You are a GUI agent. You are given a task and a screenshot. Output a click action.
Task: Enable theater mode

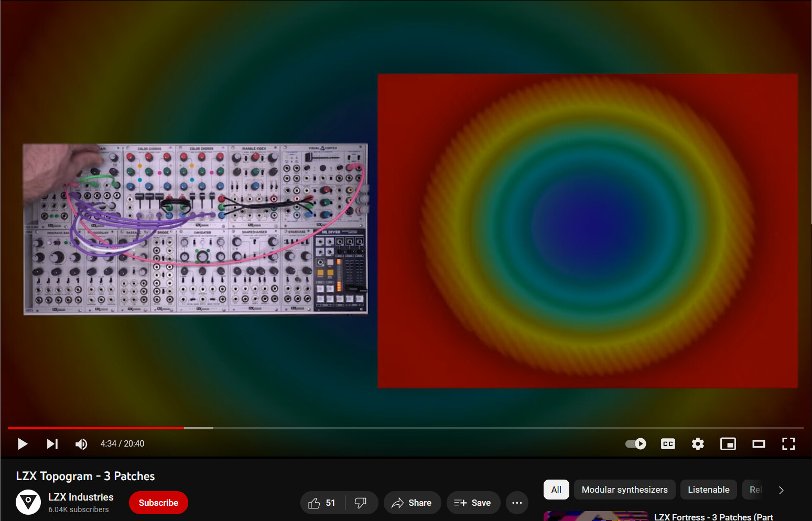tap(759, 444)
